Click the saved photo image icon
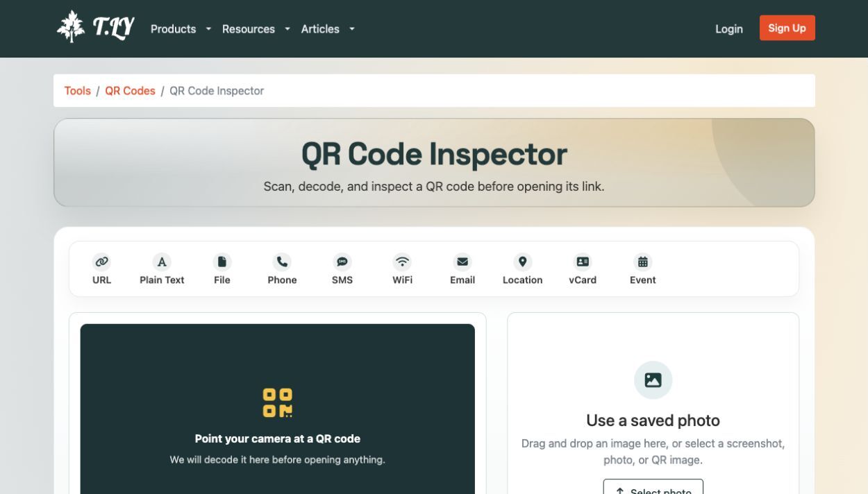 pos(653,380)
